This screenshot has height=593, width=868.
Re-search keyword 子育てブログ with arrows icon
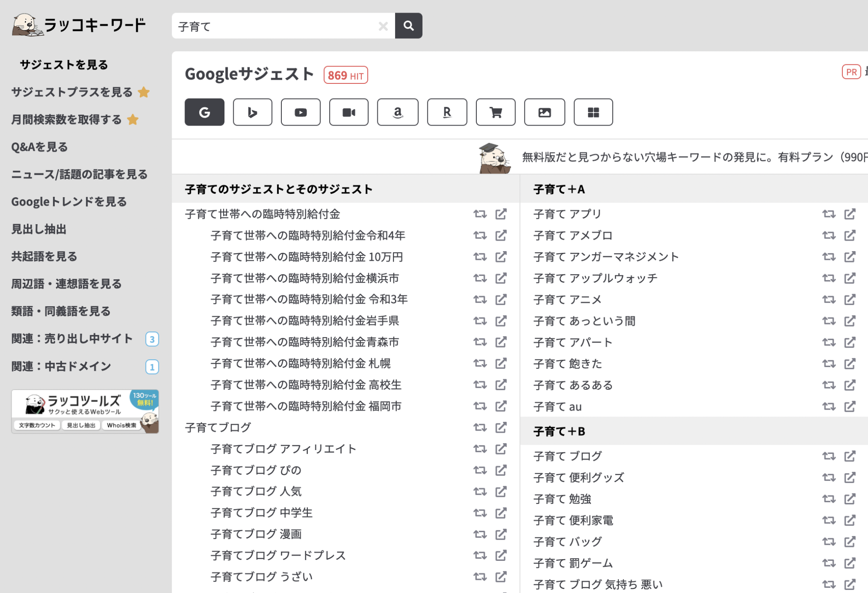[x=480, y=427]
